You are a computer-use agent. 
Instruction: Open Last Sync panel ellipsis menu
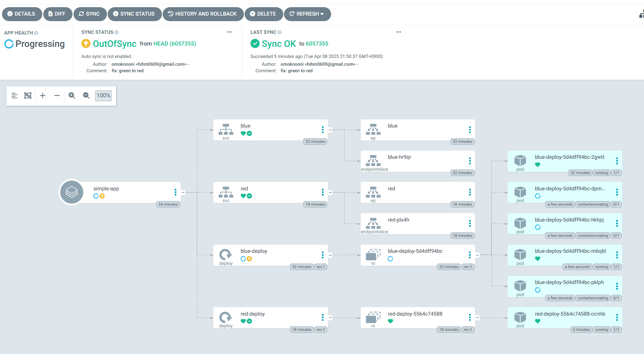(398, 32)
